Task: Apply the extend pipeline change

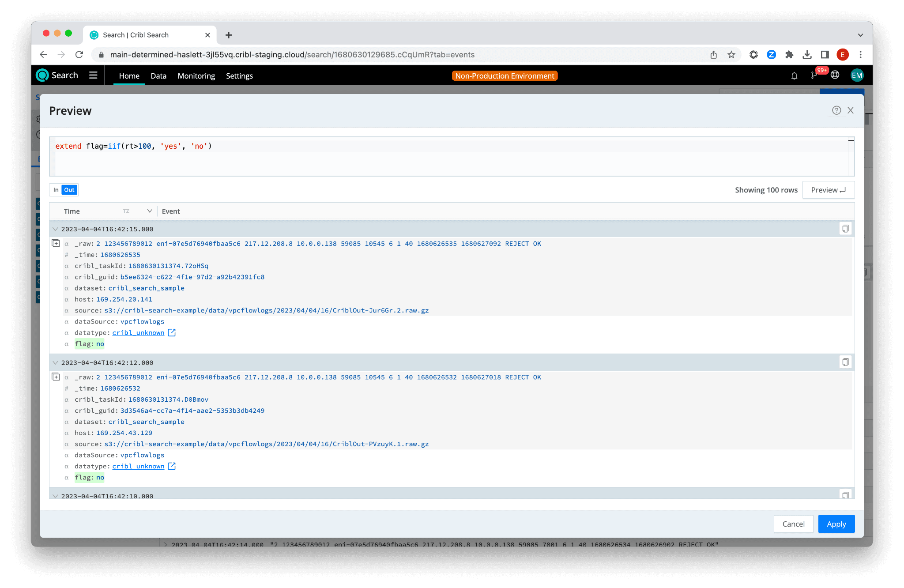Action: pos(836,524)
